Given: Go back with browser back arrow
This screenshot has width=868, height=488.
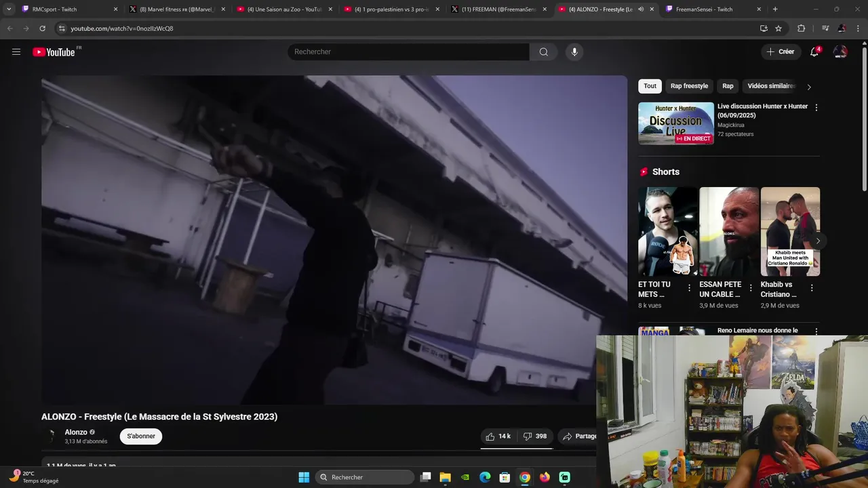Looking at the screenshot, I should (x=9, y=28).
